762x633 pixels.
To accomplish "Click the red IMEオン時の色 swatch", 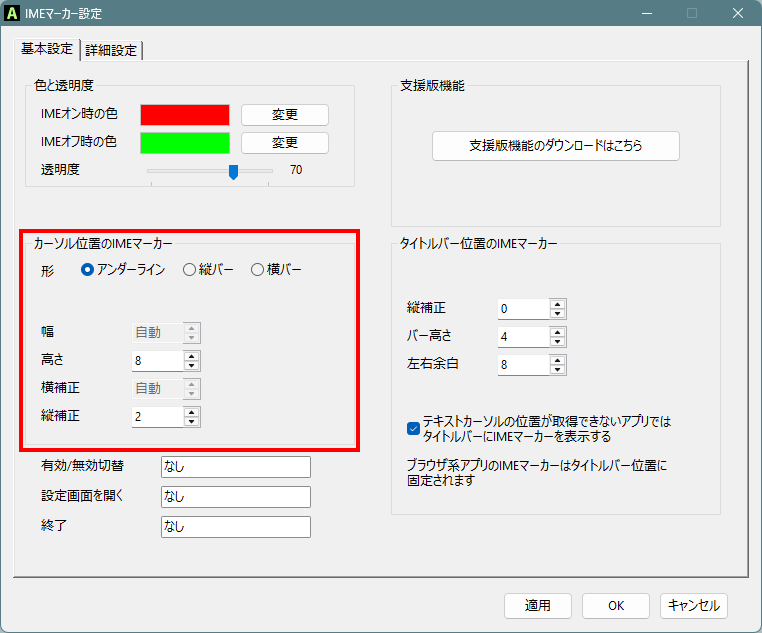I will 185,115.
